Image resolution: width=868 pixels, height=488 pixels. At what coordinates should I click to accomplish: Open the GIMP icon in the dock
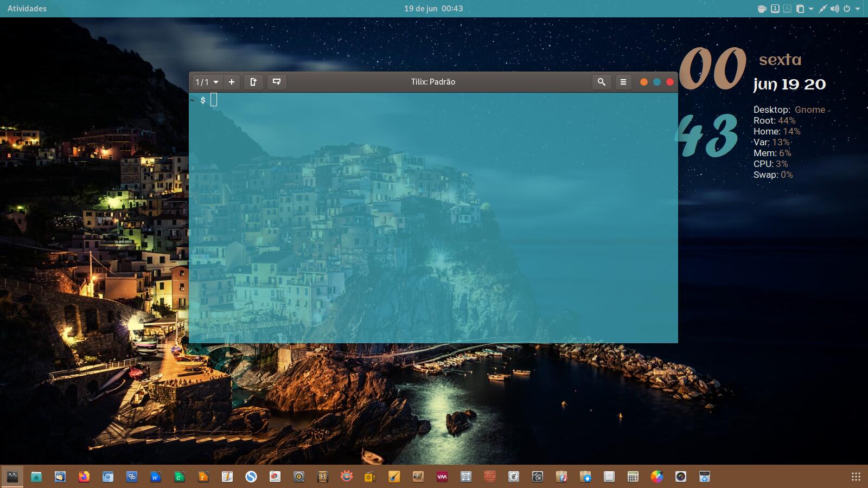[x=418, y=477]
